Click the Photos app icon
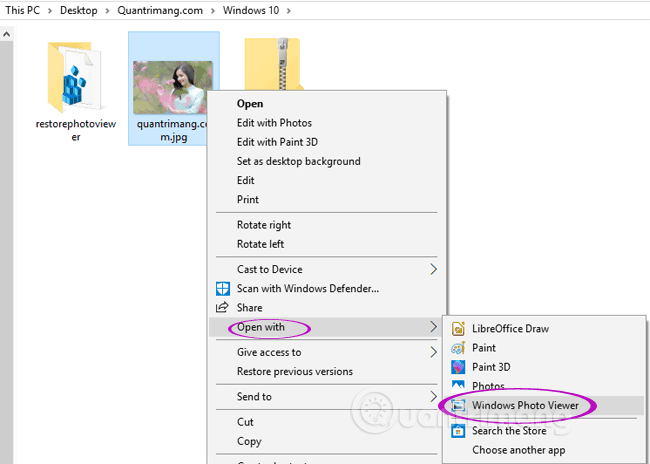Image resolution: width=650 pixels, height=464 pixels. pyautogui.click(x=458, y=385)
